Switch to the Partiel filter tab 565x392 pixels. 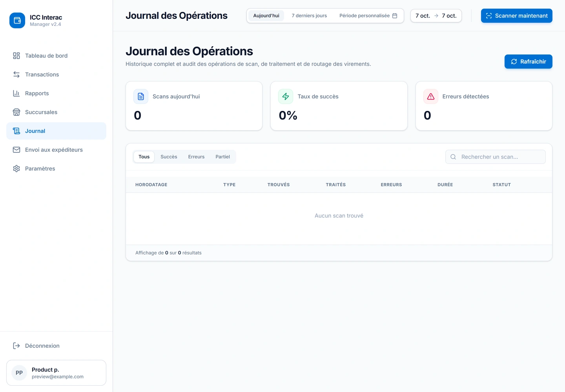222,157
